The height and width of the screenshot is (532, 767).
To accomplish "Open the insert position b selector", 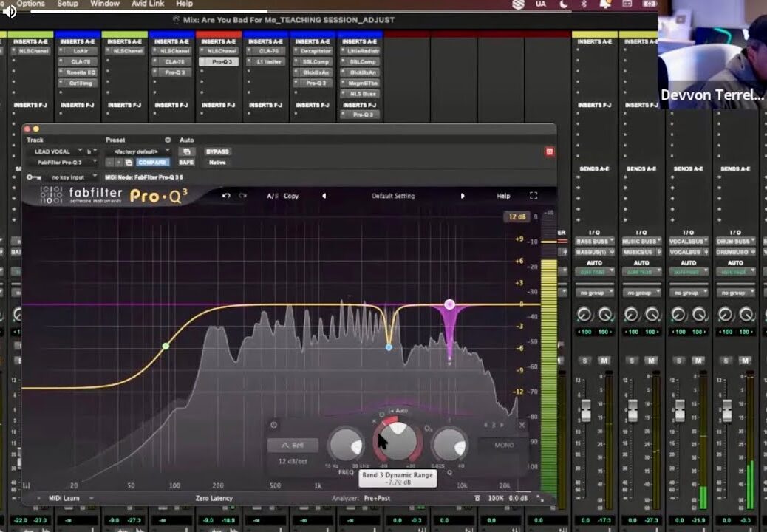I will click(91, 151).
